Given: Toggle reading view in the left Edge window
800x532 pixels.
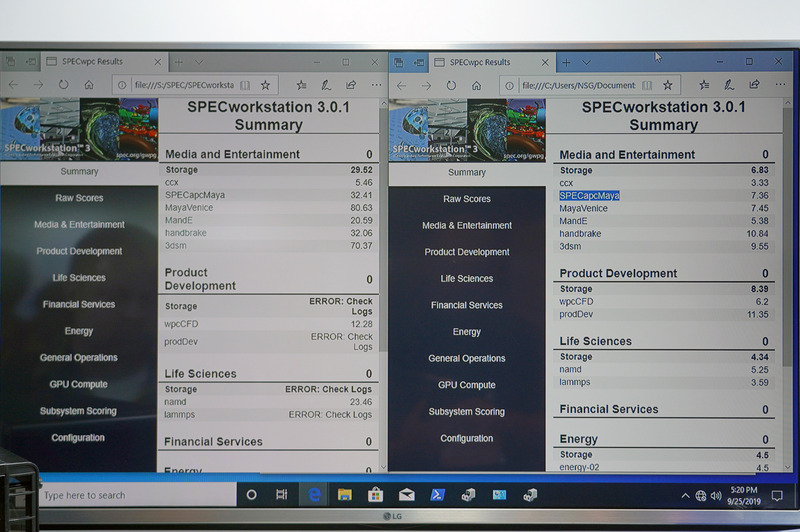Looking at the screenshot, I should [245, 85].
